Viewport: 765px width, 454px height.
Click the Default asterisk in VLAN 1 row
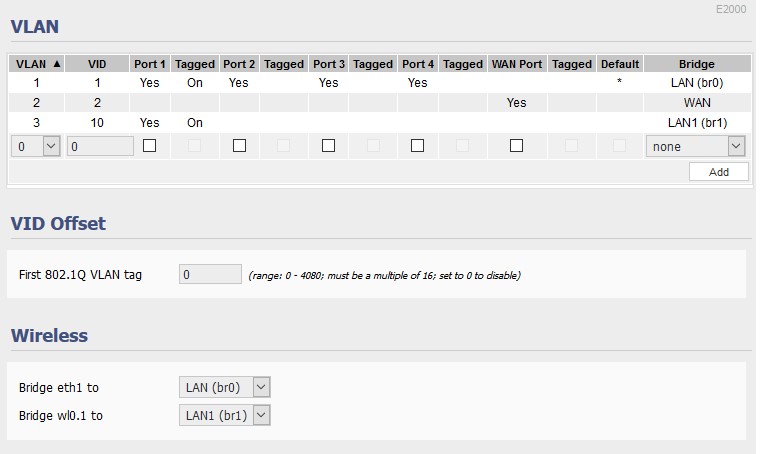coord(619,81)
